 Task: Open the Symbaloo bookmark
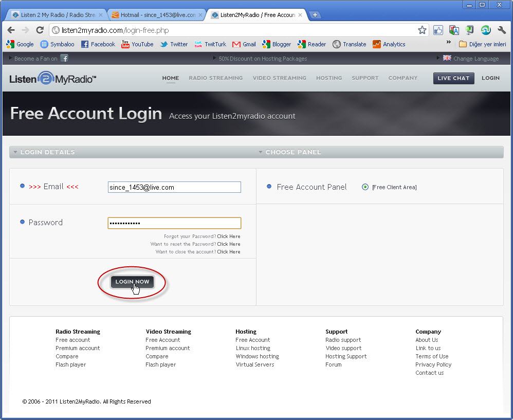[x=57, y=44]
